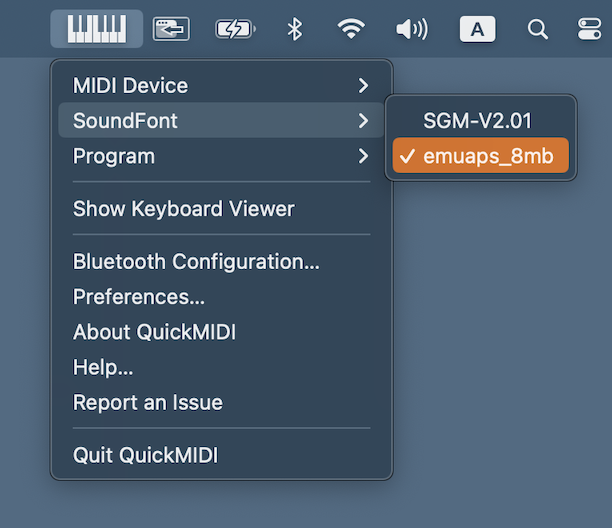Image resolution: width=612 pixels, height=528 pixels.
Task: Open the battery charging status icon
Action: 235,29
